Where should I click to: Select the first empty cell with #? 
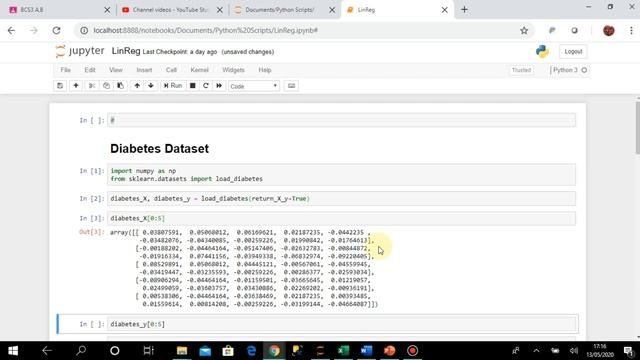coord(341,120)
